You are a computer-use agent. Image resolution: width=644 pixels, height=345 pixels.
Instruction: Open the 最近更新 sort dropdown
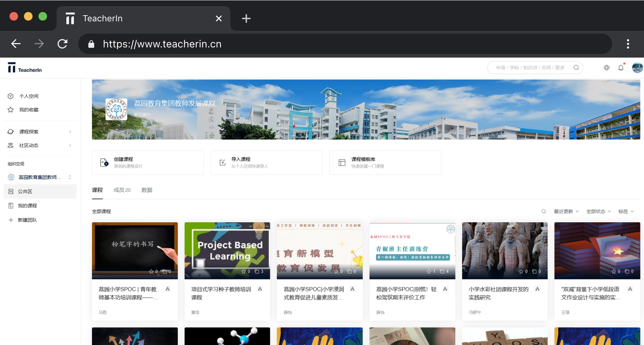(x=566, y=211)
